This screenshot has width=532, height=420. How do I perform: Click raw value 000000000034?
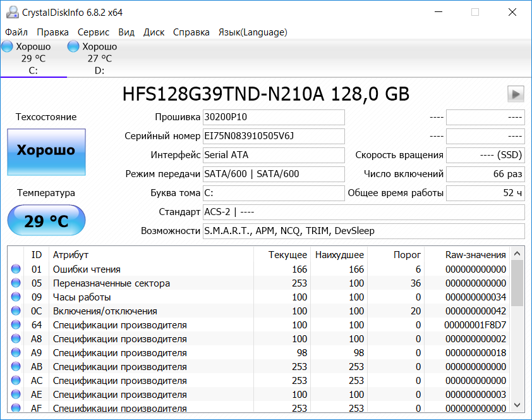[x=476, y=297]
